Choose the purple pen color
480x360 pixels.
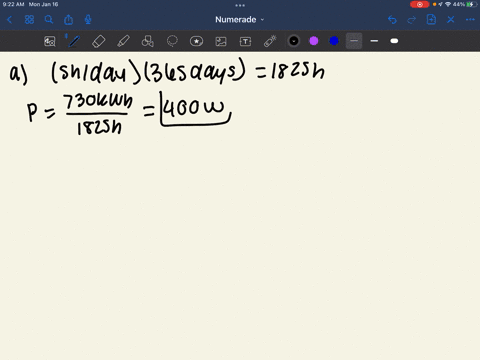(314, 41)
